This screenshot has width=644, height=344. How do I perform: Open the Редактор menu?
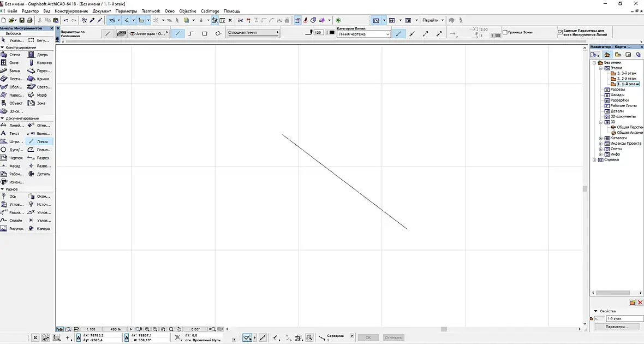pos(30,11)
